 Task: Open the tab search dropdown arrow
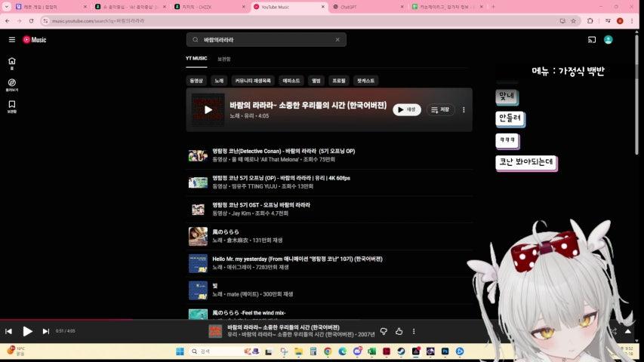pos(7,7)
